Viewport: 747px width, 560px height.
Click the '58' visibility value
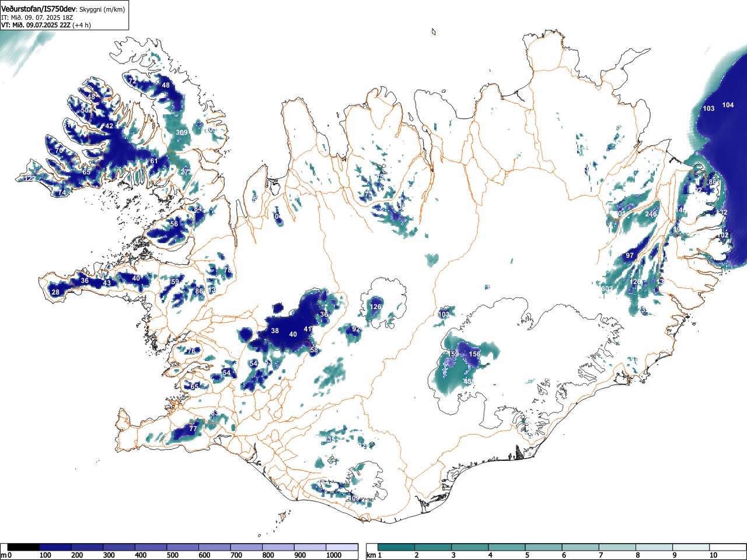tap(314, 350)
